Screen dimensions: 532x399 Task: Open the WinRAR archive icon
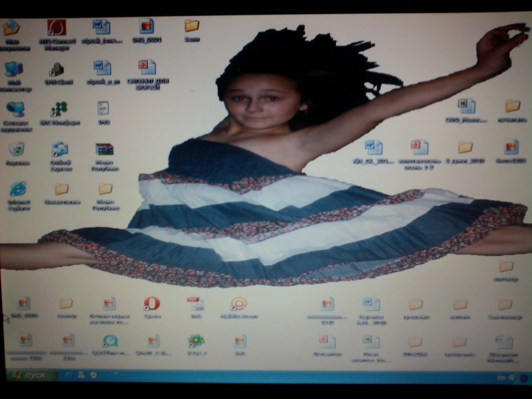point(104,149)
